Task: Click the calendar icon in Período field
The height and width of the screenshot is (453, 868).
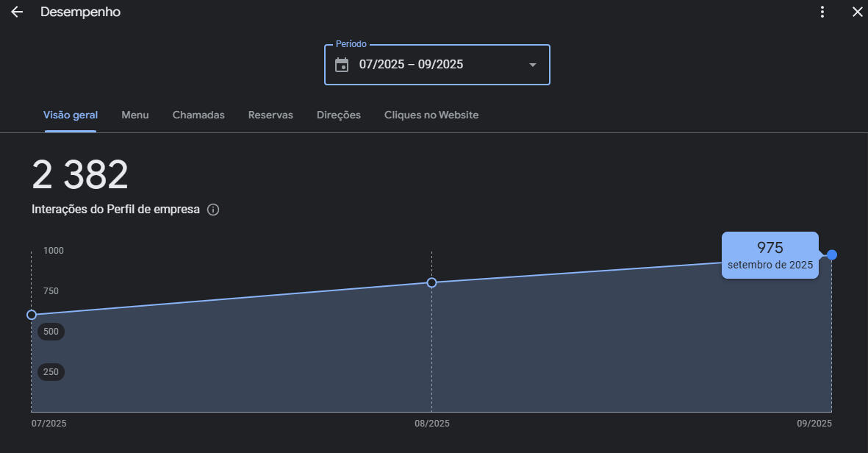Action: [x=342, y=65]
